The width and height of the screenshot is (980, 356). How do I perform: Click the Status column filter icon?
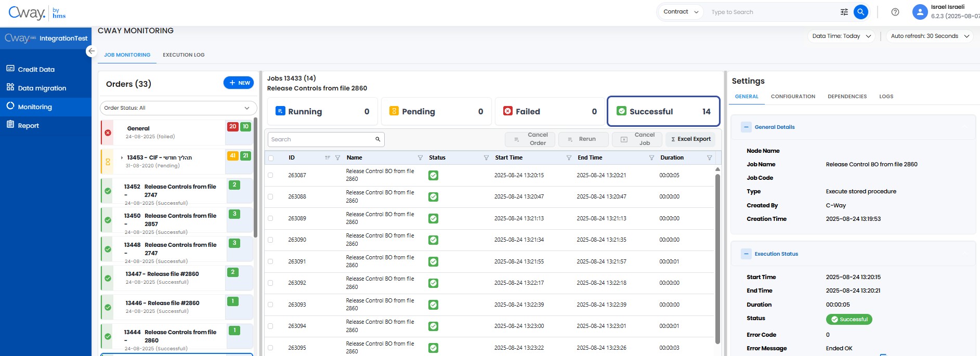pos(486,158)
